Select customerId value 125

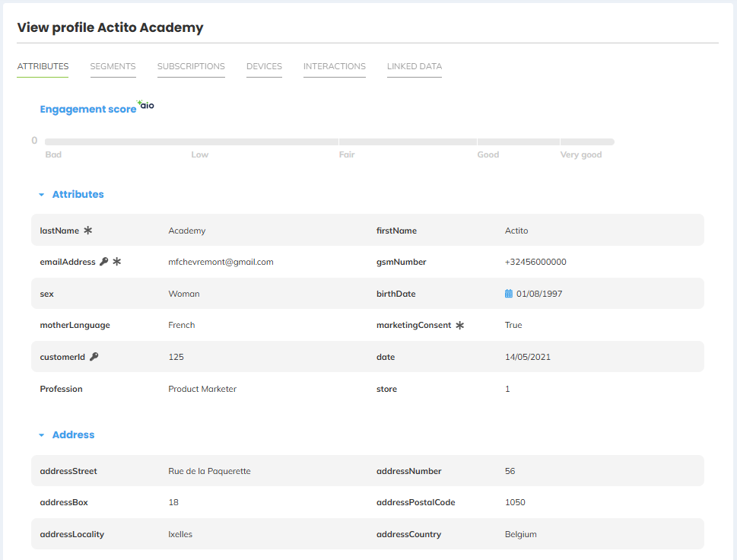coord(176,357)
